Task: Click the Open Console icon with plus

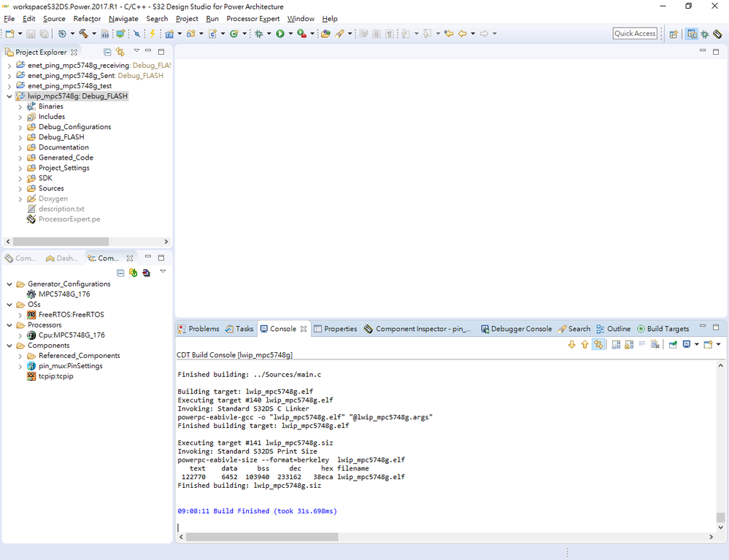Action: pyautogui.click(x=708, y=344)
